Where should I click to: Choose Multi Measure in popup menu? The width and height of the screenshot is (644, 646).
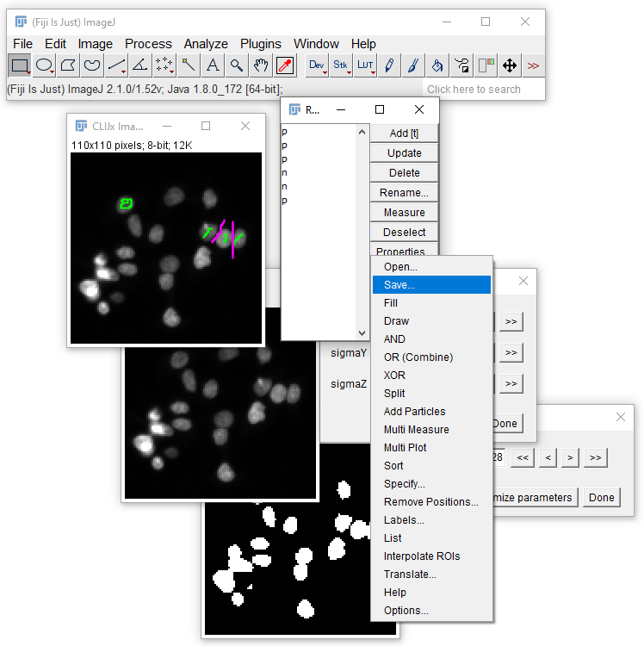[431, 430]
